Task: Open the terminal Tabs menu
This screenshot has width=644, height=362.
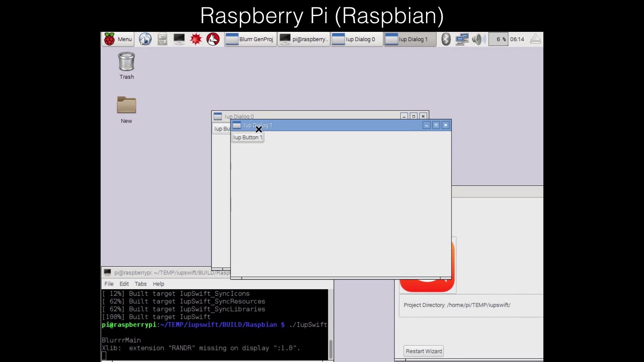Action: 141,284
